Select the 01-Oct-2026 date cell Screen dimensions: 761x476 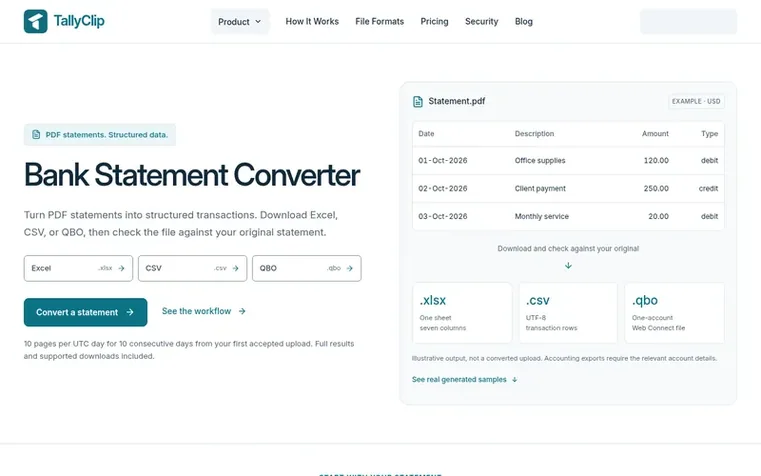point(443,161)
